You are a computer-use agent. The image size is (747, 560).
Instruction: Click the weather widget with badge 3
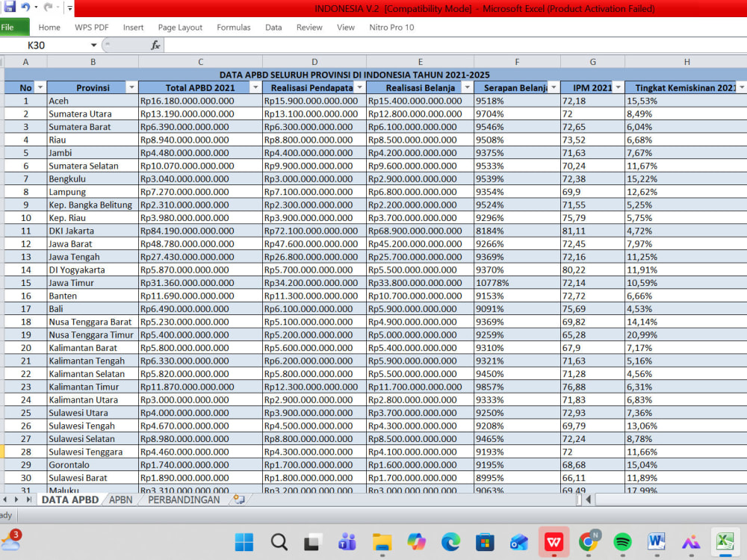11,541
